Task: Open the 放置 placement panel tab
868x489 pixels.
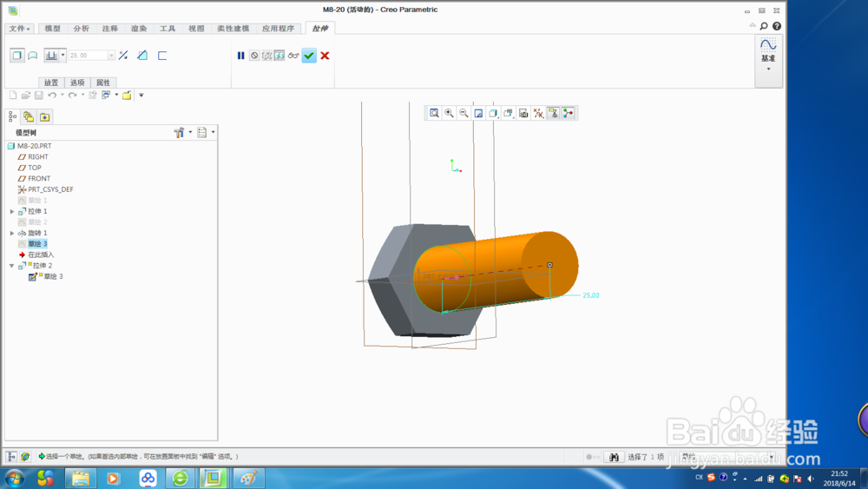Action: click(x=51, y=83)
